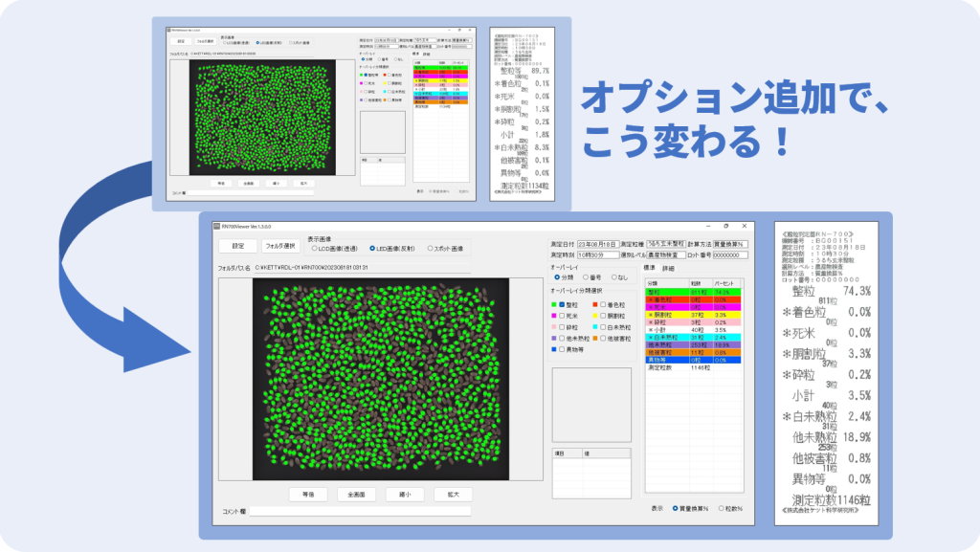Select 粒数% display option in larger window
980x552 pixels.
(722, 508)
